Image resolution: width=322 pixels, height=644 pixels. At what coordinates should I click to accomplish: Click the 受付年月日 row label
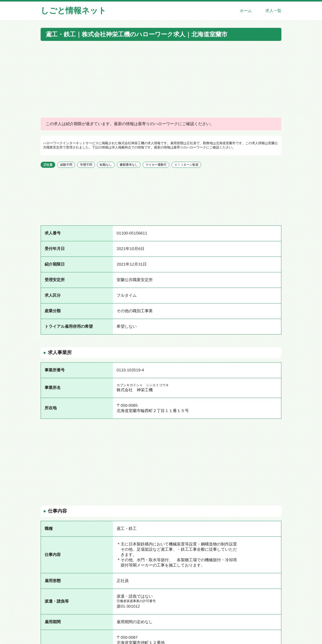pos(55,249)
